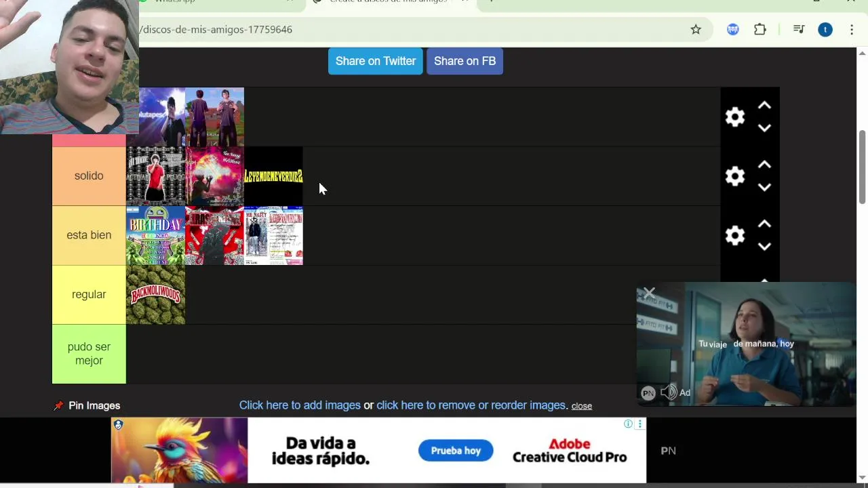
Task: Open the Adobe banner ad options menu
Action: [x=639, y=424]
